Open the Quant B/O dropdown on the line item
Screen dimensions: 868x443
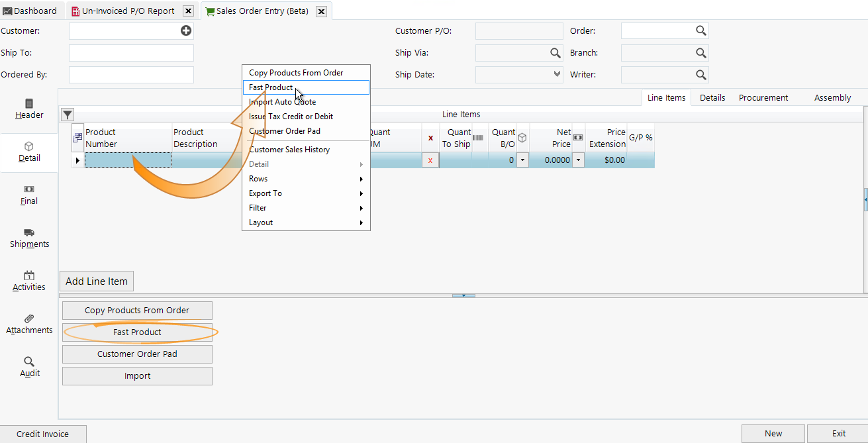523,160
